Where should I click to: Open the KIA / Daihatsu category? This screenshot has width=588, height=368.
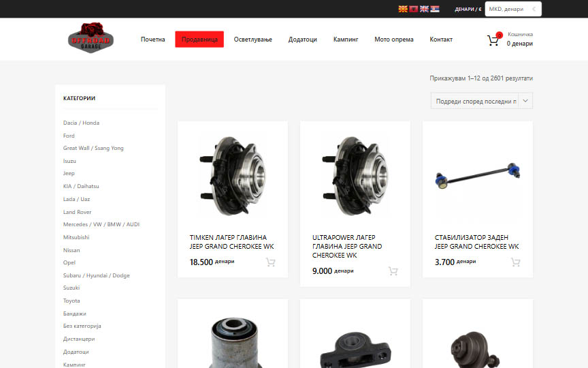tap(81, 186)
